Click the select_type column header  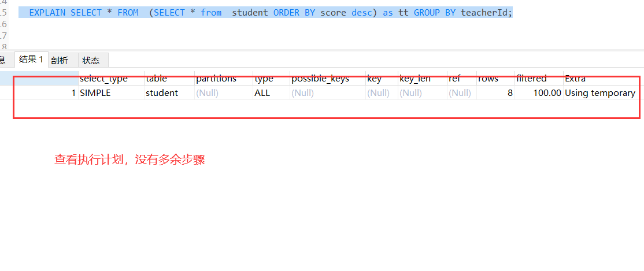pos(111,78)
